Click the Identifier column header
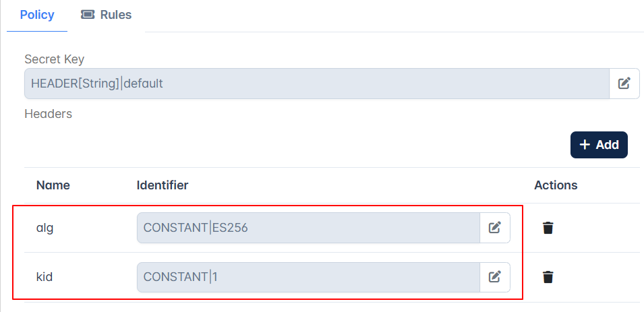 163,185
